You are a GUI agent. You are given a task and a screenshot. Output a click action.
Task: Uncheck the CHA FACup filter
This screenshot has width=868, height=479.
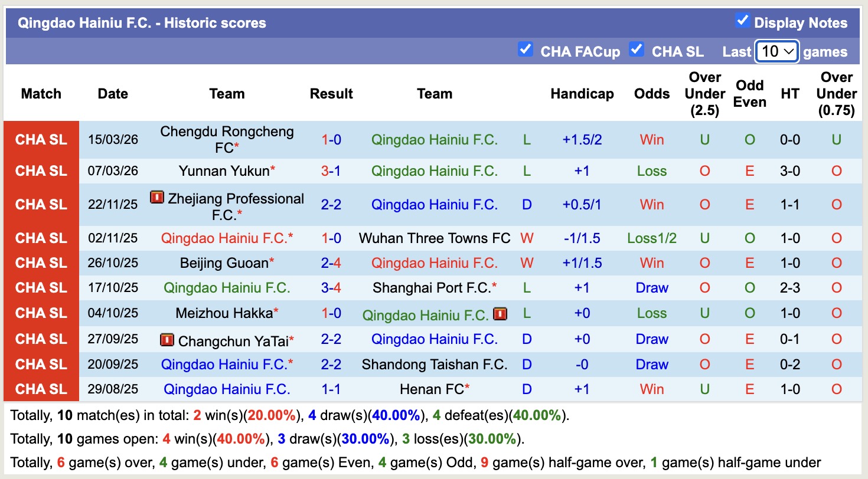525,50
